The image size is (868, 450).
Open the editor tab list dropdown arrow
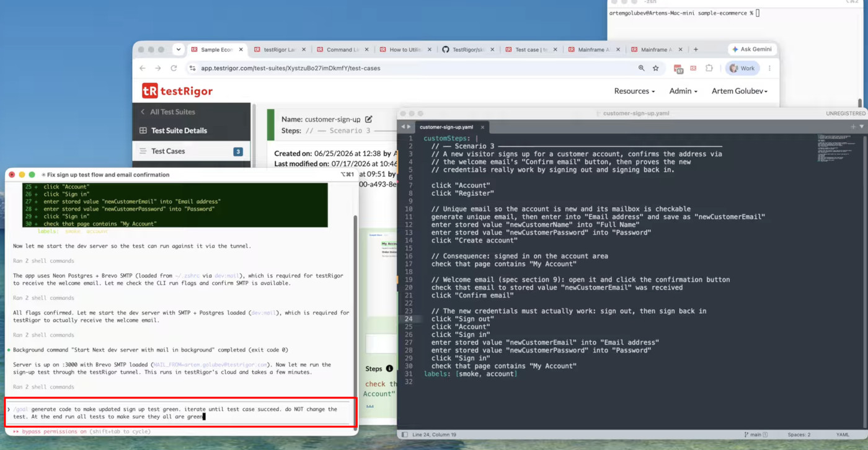(x=861, y=126)
